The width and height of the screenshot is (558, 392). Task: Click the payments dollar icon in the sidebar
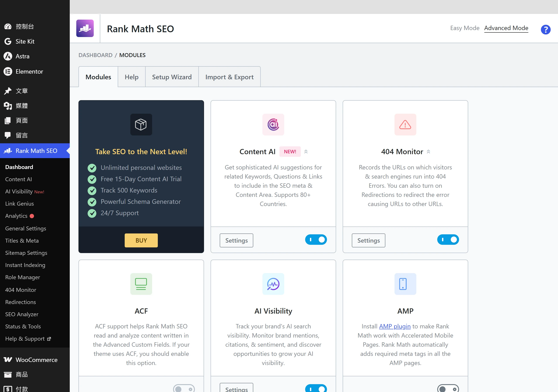pyautogui.click(x=8, y=389)
